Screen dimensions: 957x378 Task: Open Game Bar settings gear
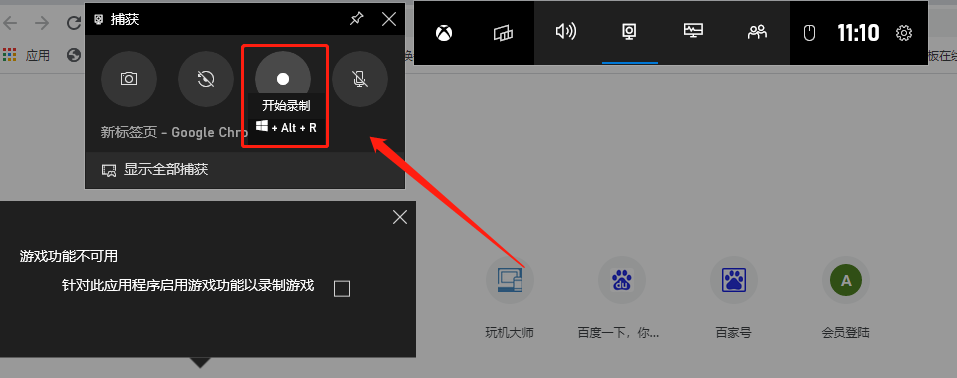(x=904, y=33)
